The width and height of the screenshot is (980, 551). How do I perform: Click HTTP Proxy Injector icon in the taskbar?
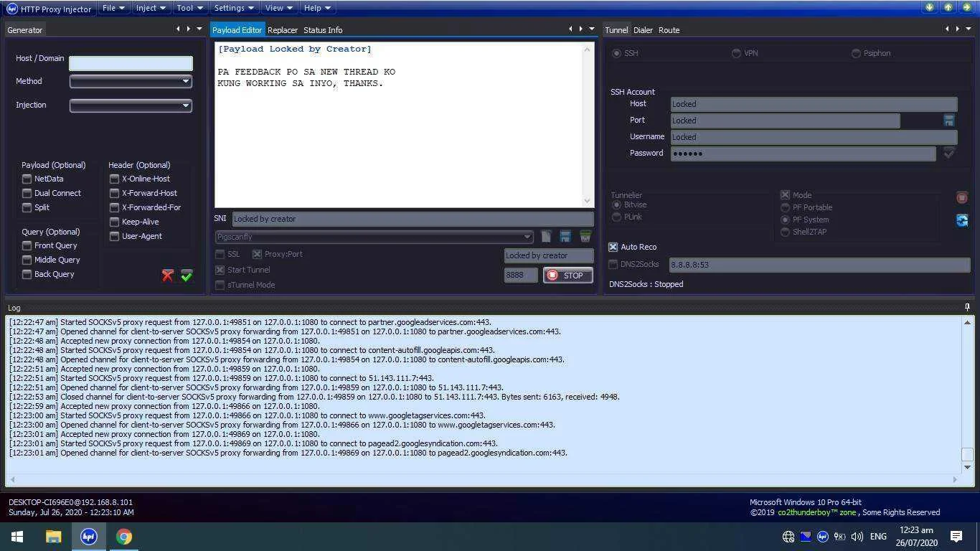tap(89, 537)
